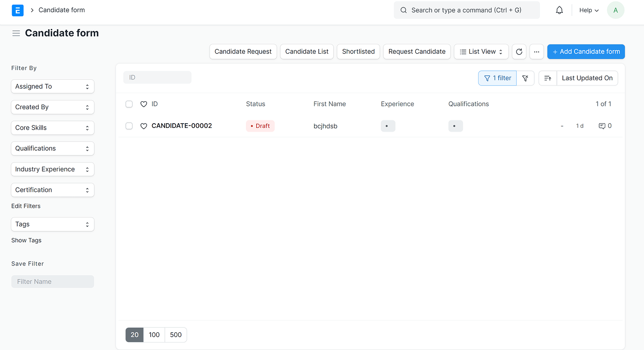The height and width of the screenshot is (350, 644).
Task: Refresh the candidate list
Action: [519, 51]
